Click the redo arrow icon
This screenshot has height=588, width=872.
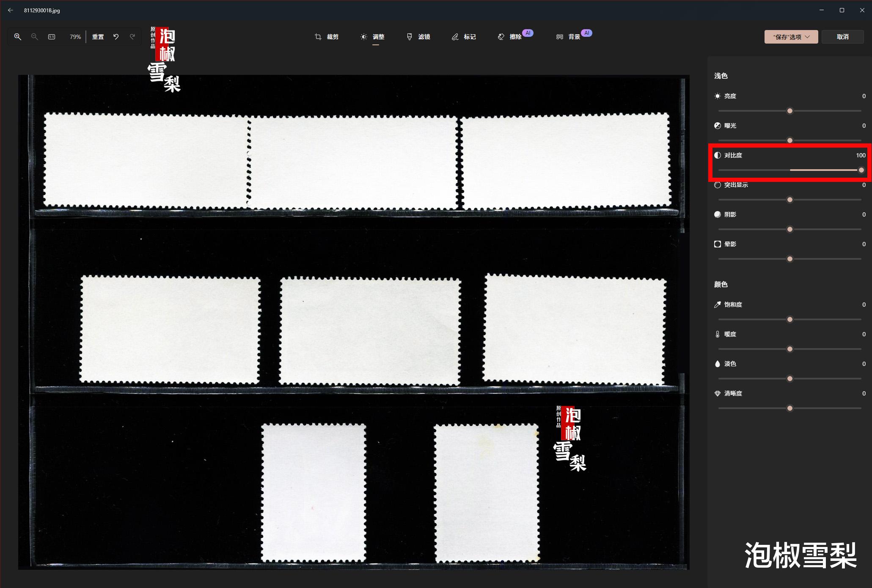point(132,37)
